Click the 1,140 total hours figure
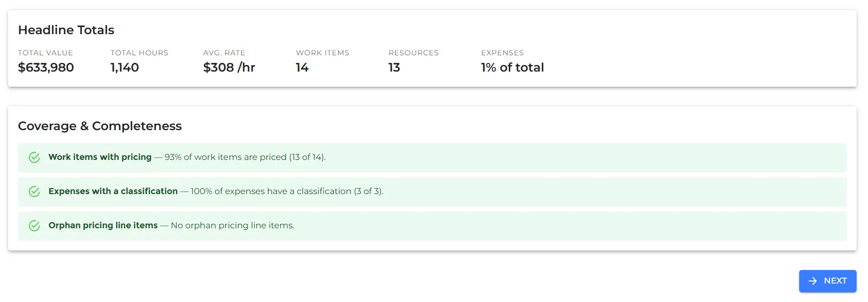Screen dimensions: 868x302 click(125, 67)
